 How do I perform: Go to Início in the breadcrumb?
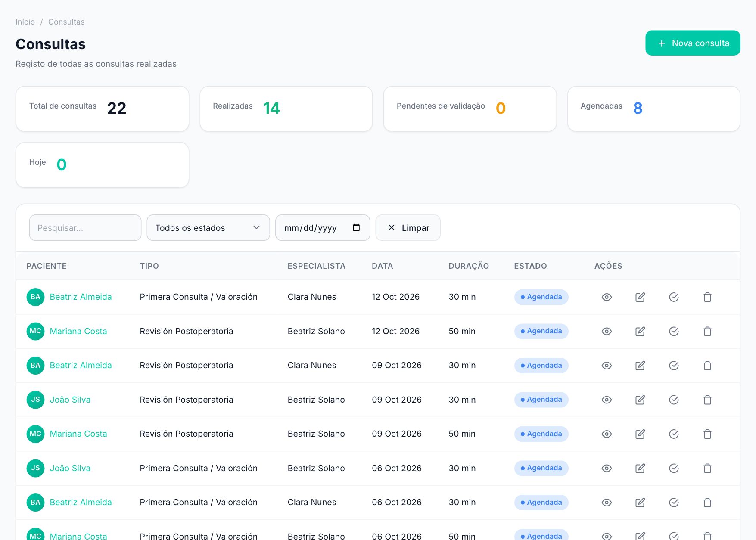point(25,22)
